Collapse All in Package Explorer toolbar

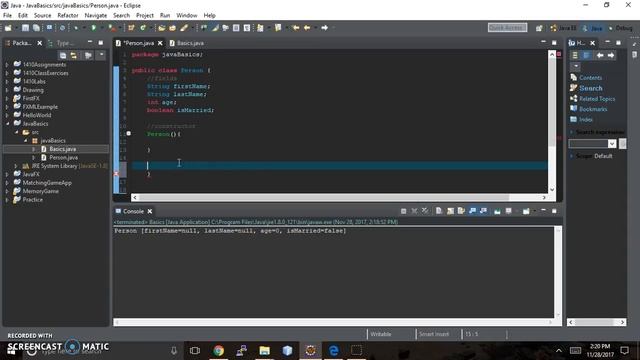pyautogui.click(x=62, y=55)
